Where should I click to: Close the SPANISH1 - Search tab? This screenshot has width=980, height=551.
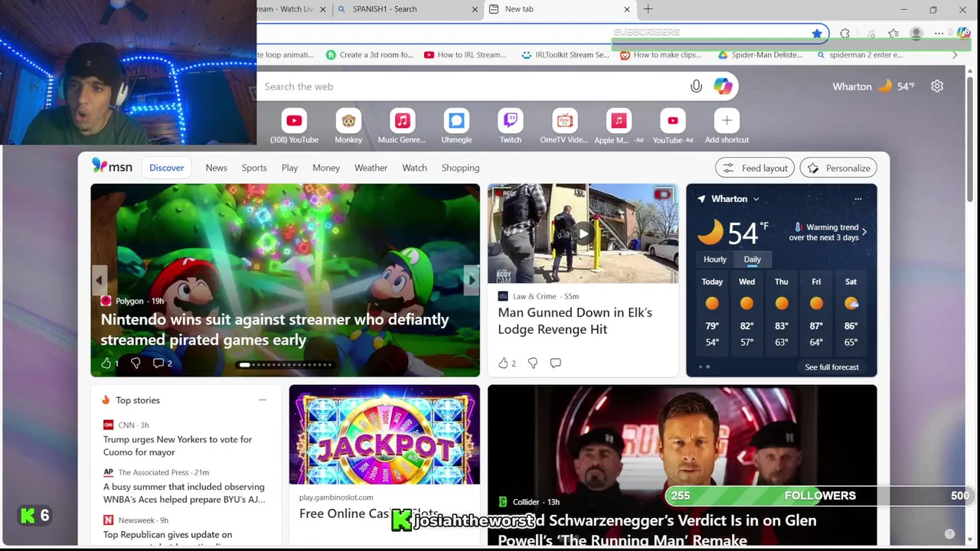pyautogui.click(x=475, y=9)
